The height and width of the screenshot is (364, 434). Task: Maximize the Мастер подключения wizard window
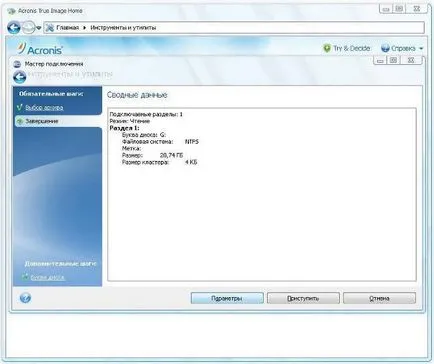(x=394, y=60)
